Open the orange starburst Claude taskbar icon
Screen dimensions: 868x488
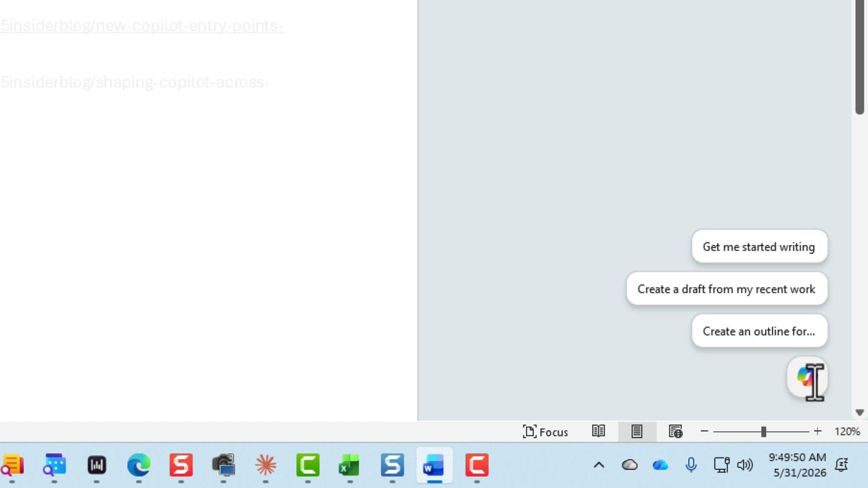point(265,465)
